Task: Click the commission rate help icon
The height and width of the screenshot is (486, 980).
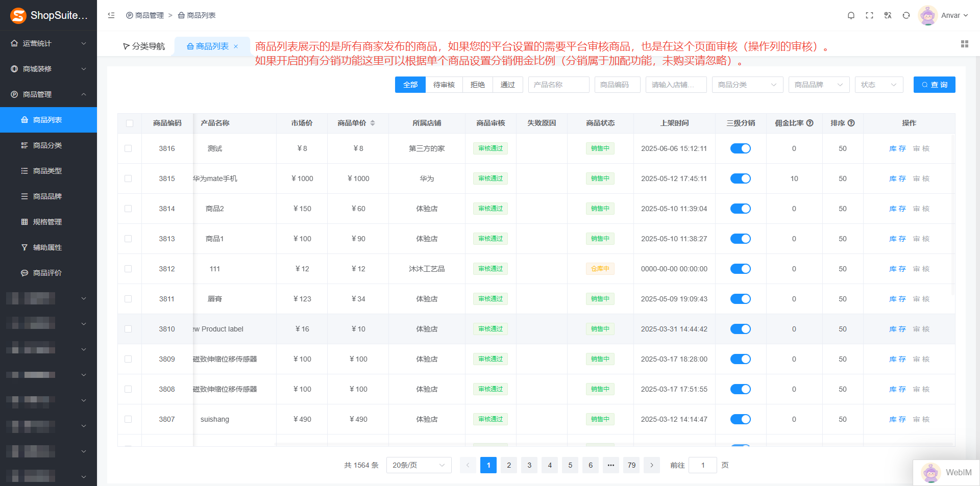Action: click(x=810, y=123)
